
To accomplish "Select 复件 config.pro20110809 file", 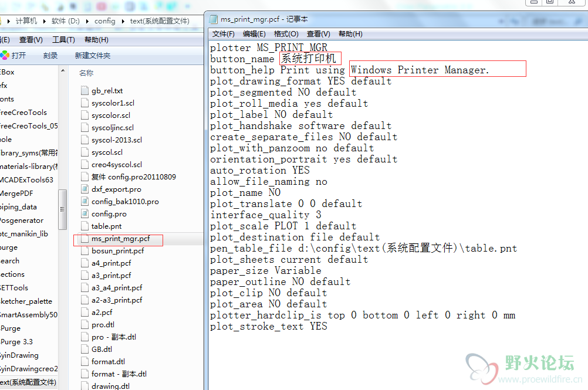I will click(x=133, y=177).
